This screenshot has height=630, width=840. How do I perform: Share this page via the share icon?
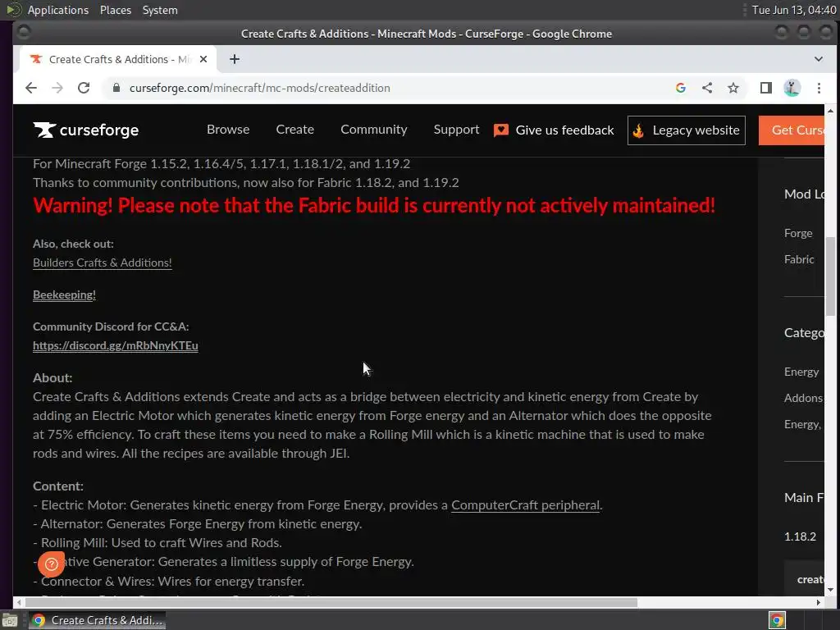coord(707,88)
